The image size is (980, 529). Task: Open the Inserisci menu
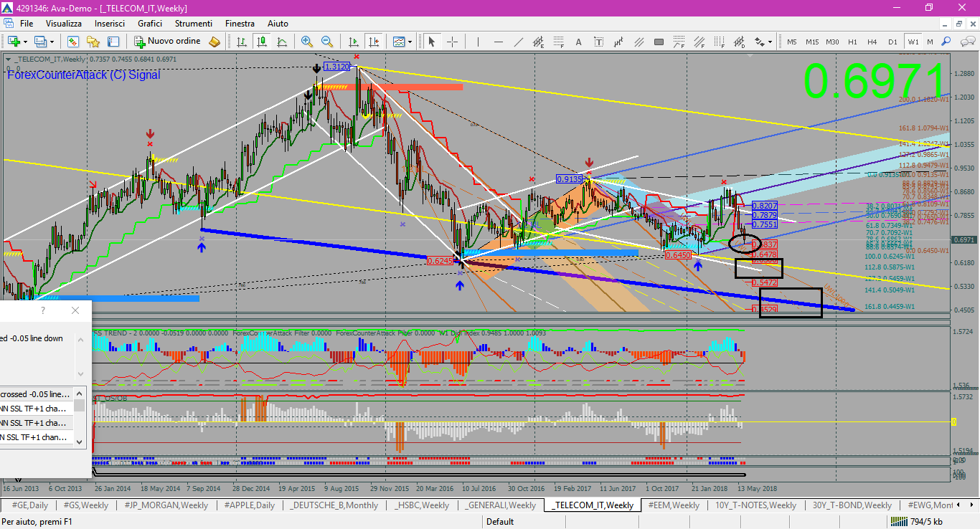[x=110, y=24]
